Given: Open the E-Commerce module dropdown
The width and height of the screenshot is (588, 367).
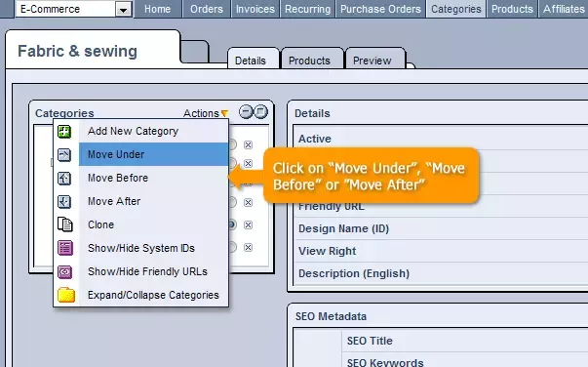Looking at the screenshot, I should click(123, 10).
